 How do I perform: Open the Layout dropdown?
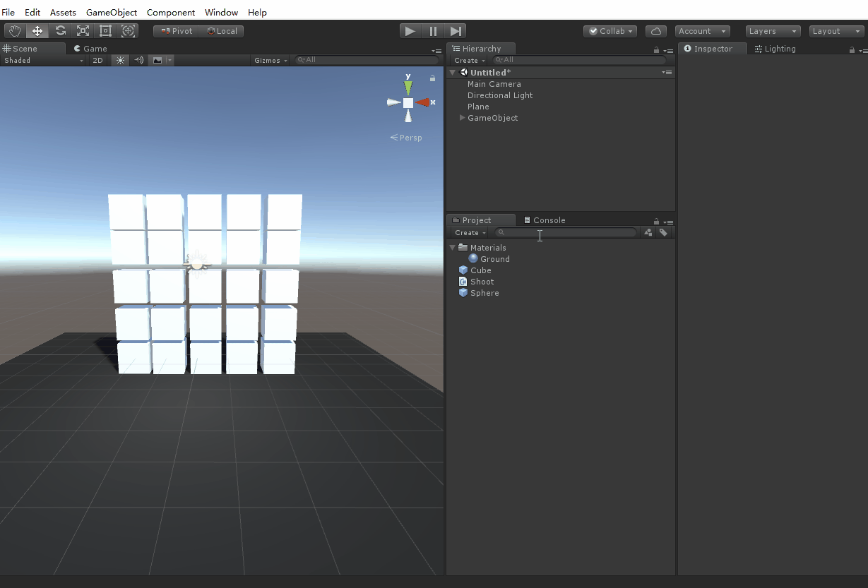point(836,31)
